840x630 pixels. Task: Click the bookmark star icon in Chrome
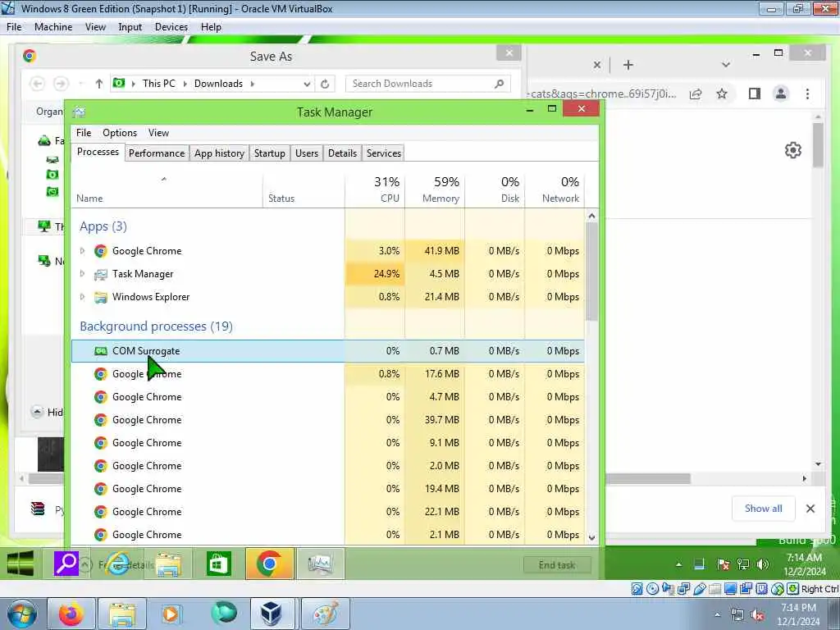click(722, 94)
